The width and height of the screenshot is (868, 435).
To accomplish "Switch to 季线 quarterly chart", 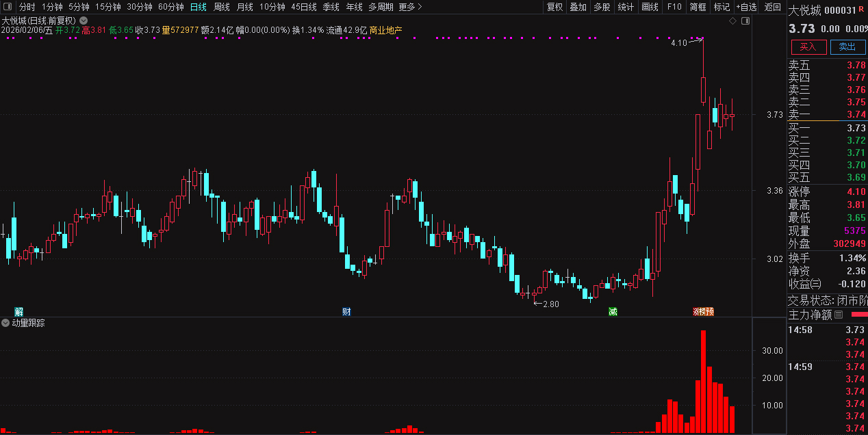I will 331,7.
